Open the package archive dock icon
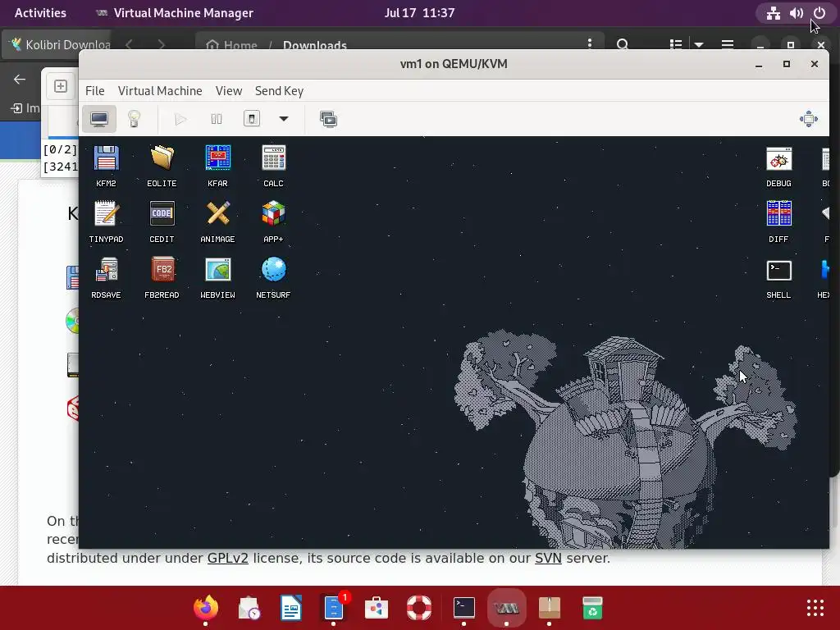The width and height of the screenshot is (840, 630). tap(549, 608)
